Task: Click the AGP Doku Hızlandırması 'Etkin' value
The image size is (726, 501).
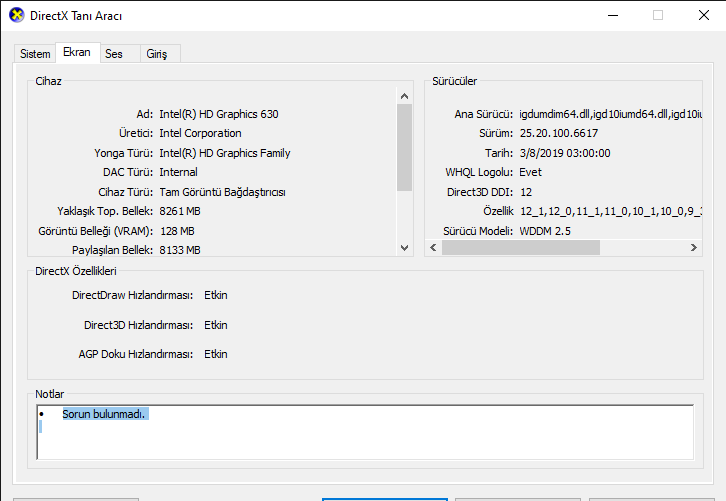Action: pyautogui.click(x=216, y=354)
